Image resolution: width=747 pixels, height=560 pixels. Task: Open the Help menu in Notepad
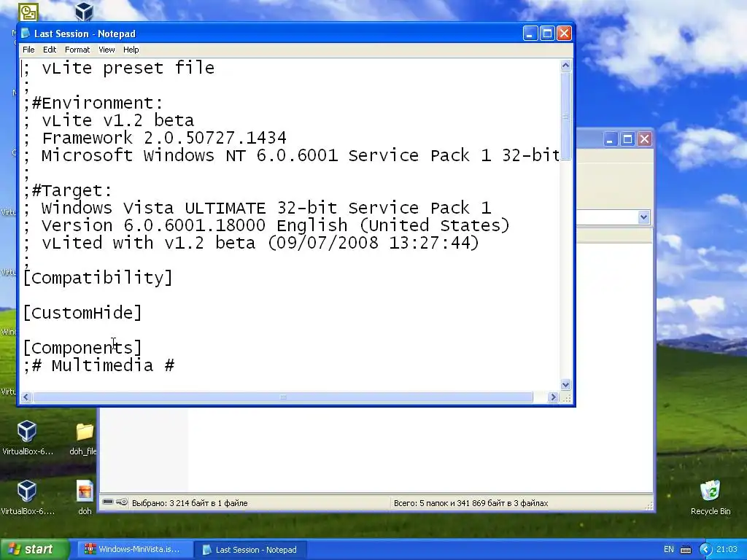131,50
